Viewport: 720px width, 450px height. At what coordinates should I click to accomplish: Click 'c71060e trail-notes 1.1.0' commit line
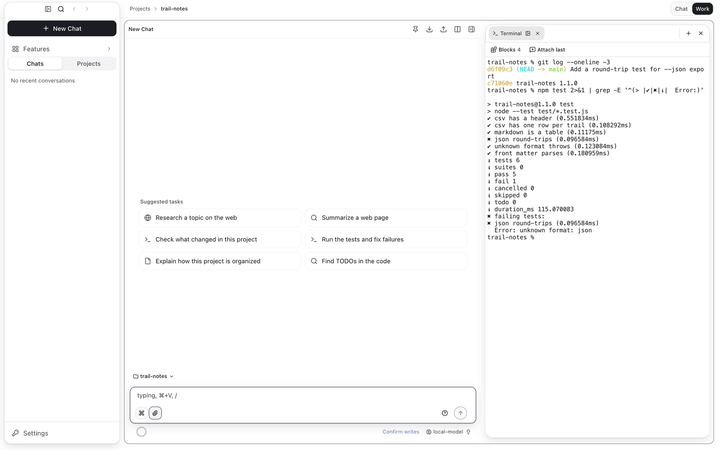click(x=532, y=83)
